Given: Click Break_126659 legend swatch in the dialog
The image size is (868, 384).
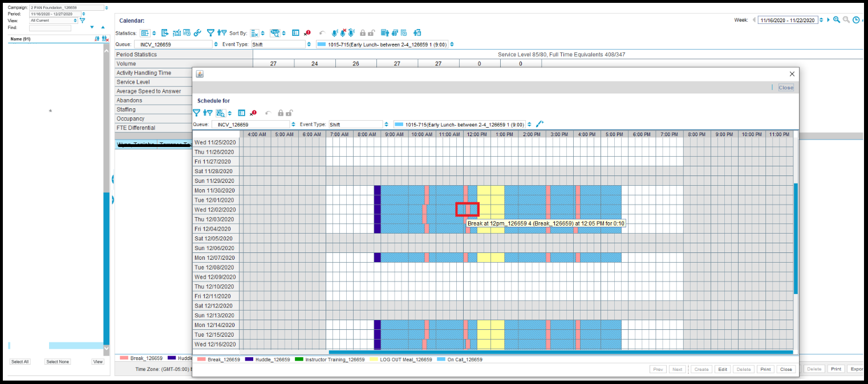Looking at the screenshot, I should tap(201, 360).
